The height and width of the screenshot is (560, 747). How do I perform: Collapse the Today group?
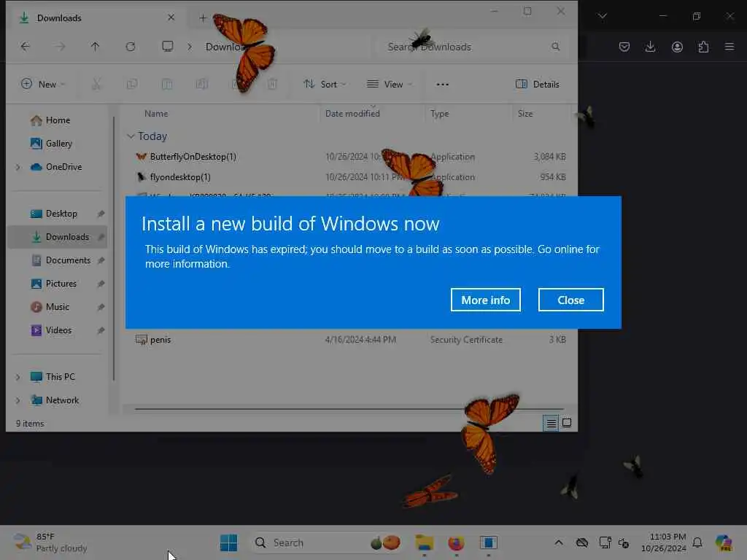pyautogui.click(x=131, y=136)
